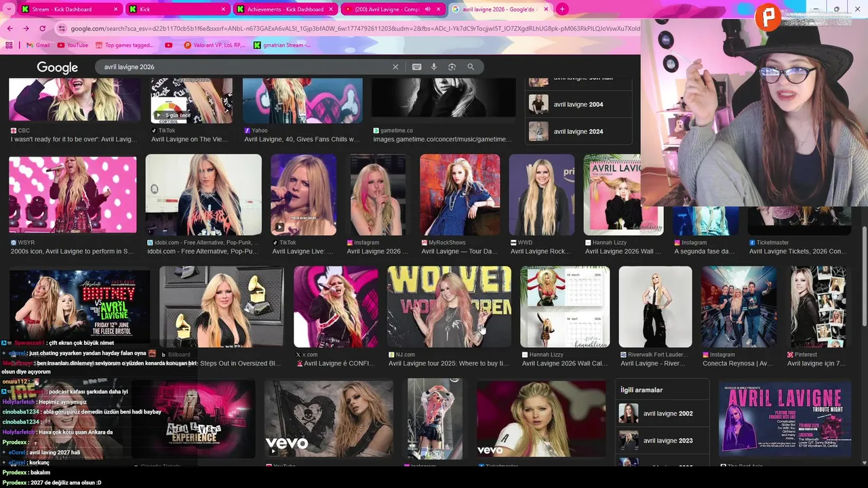Close the Achievements - Kick Dashboard tab
The width and height of the screenshot is (868, 488).
click(331, 9)
